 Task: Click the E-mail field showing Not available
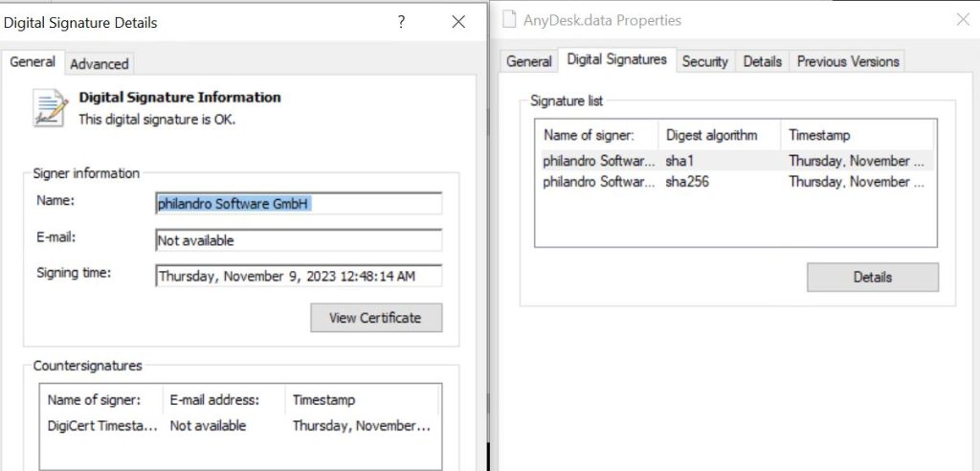[298, 240]
